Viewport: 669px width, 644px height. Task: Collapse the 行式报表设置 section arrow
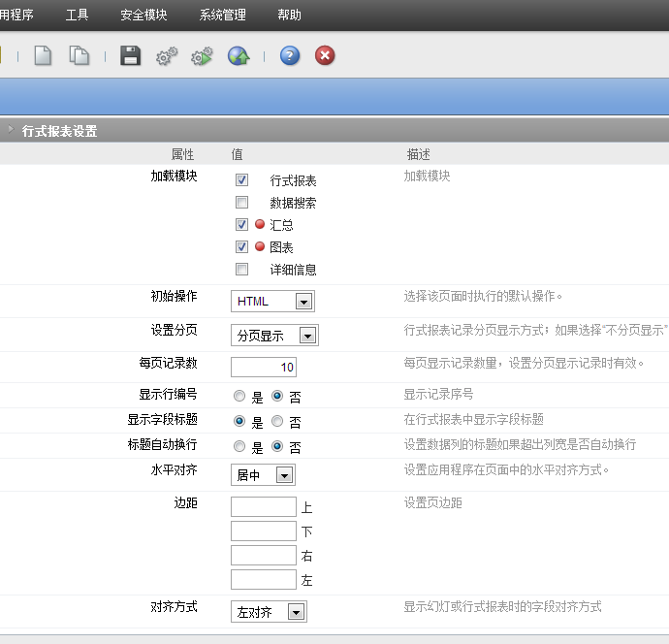tap(11, 129)
